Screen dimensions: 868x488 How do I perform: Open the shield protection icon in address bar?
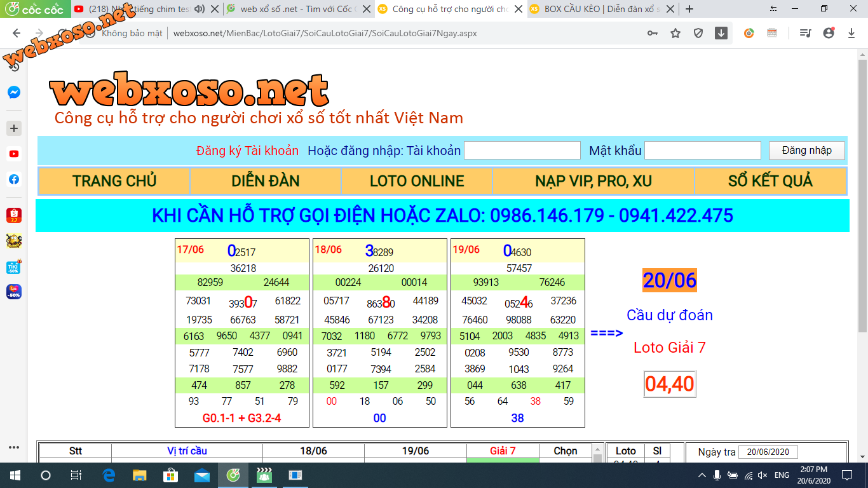[698, 33]
